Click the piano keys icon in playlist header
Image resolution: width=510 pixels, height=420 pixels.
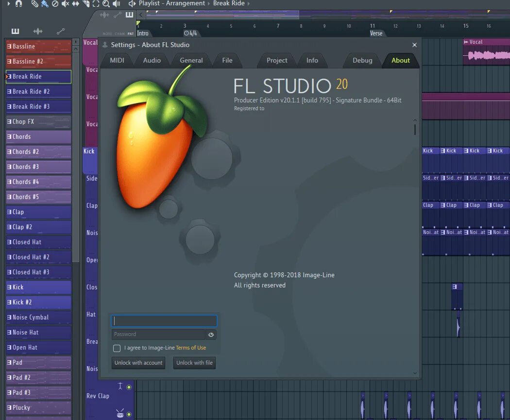pyautogui.click(x=130, y=15)
